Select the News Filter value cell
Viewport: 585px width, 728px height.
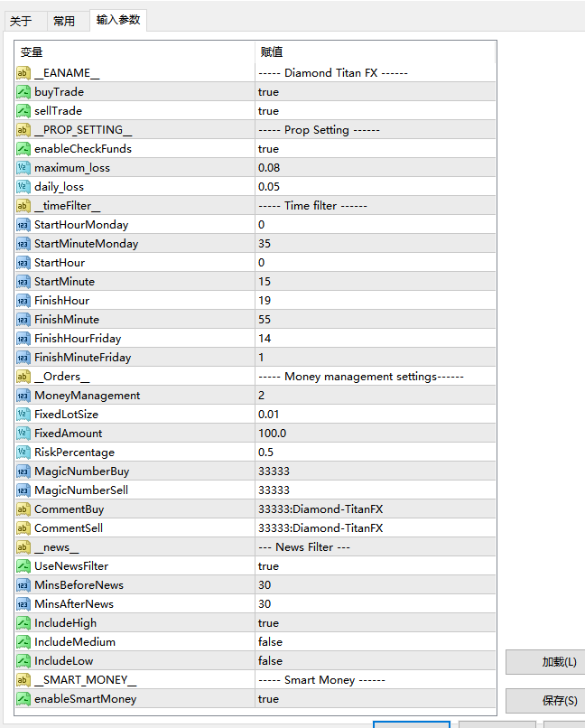(x=376, y=547)
